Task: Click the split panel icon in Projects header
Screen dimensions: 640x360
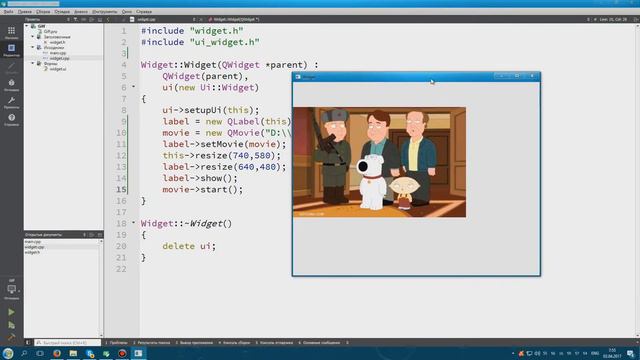Action: (x=92, y=19)
